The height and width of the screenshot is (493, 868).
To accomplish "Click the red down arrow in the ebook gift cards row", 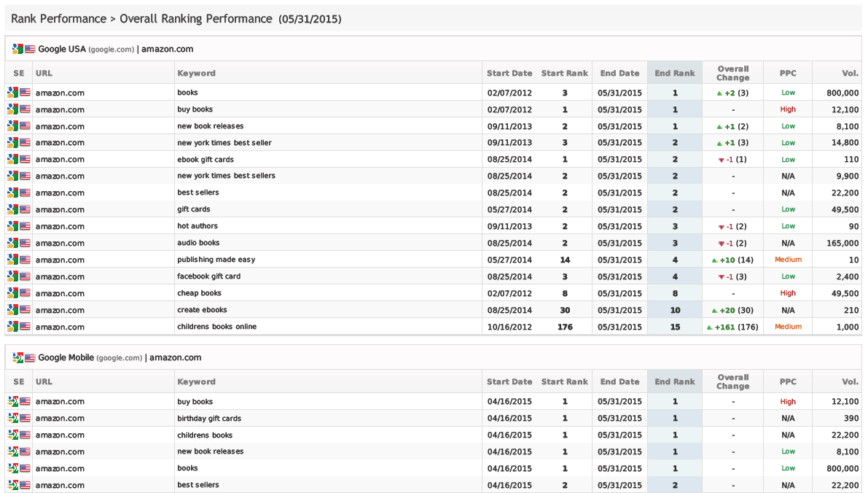I will 721,160.
